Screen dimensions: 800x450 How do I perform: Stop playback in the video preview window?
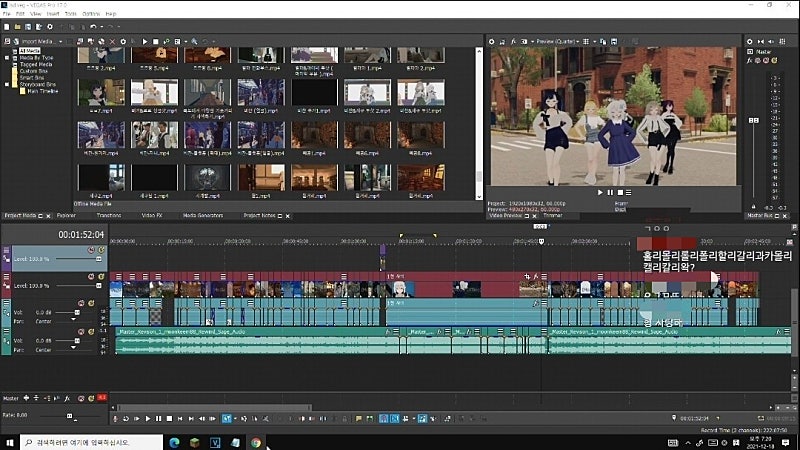coord(619,192)
